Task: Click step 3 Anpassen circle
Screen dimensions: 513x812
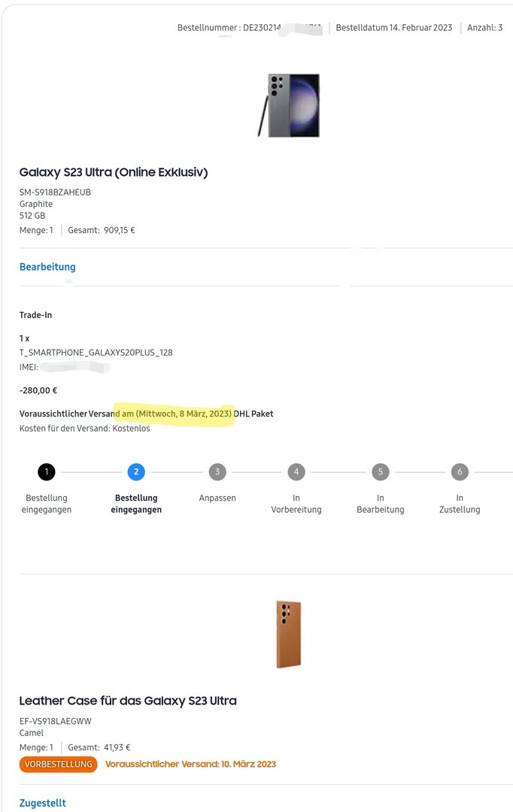Action: point(217,471)
